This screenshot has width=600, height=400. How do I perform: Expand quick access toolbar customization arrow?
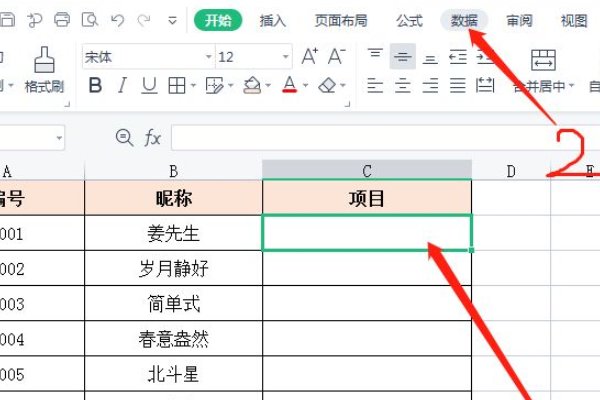173,20
